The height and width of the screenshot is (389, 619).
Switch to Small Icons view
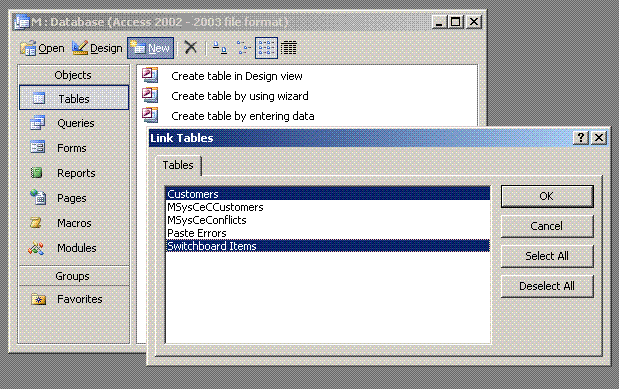(244, 48)
